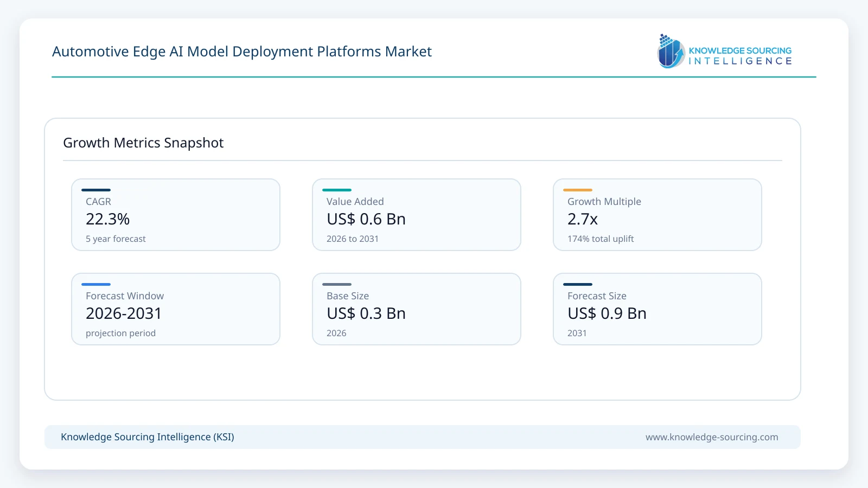Image resolution: width=868 pixels, height=488 pixels.
Task: Click the 'Automotive Edge AI Model Deployment Platforms Market' title
Action: (242, 52)
